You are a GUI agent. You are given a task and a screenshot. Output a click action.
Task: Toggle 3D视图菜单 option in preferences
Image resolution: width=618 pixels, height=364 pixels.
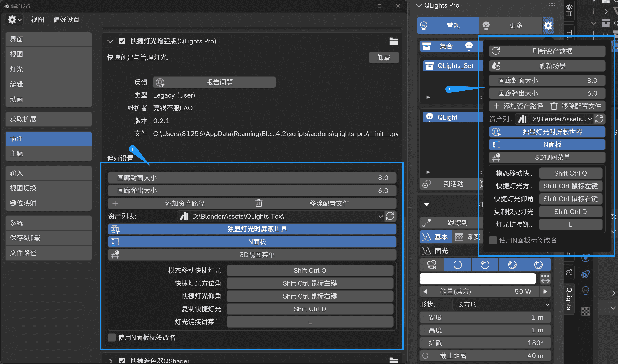coord(252,255)
